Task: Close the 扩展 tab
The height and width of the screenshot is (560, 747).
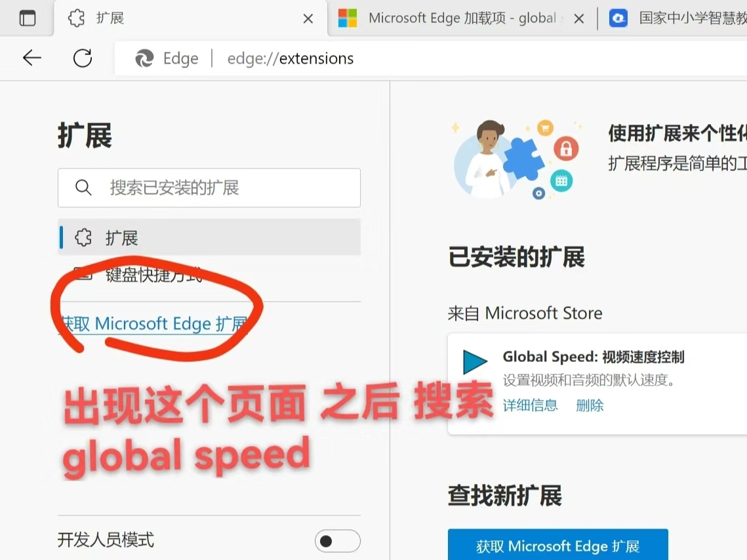Action: tap(308, 18)
